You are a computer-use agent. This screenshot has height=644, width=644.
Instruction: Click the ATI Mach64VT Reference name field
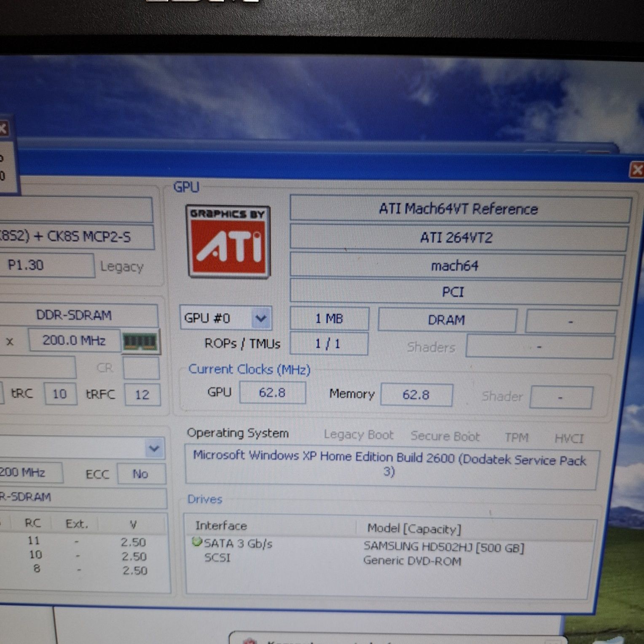coord(459,209)
